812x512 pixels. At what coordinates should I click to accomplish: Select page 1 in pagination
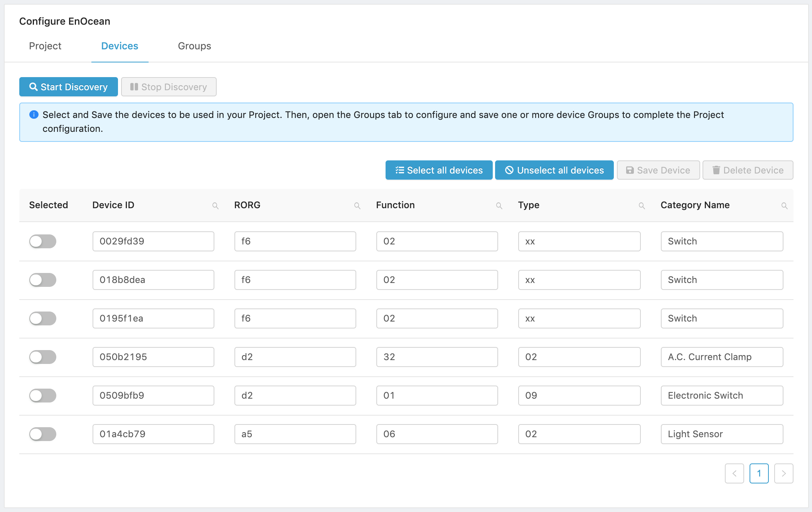(759, 473)
